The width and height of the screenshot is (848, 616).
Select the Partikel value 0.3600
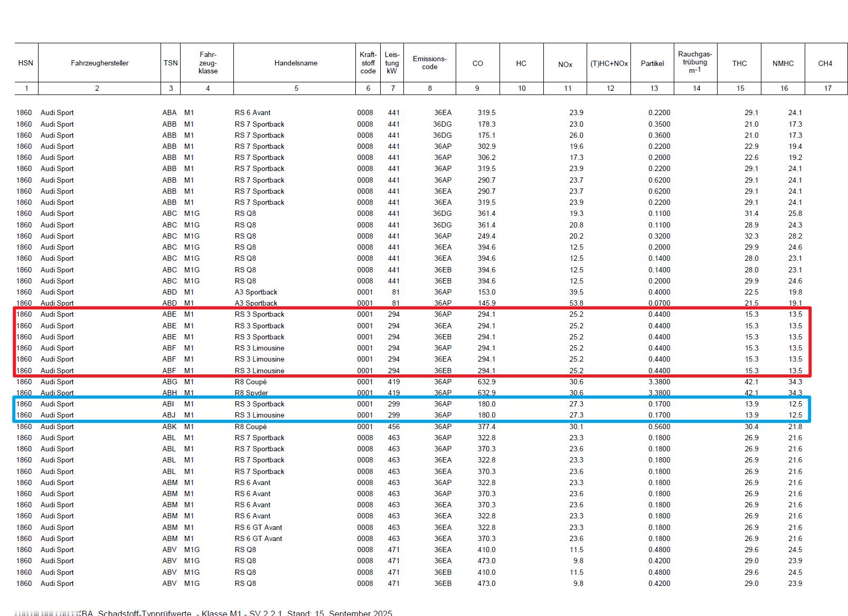click(x=659, y=135)
